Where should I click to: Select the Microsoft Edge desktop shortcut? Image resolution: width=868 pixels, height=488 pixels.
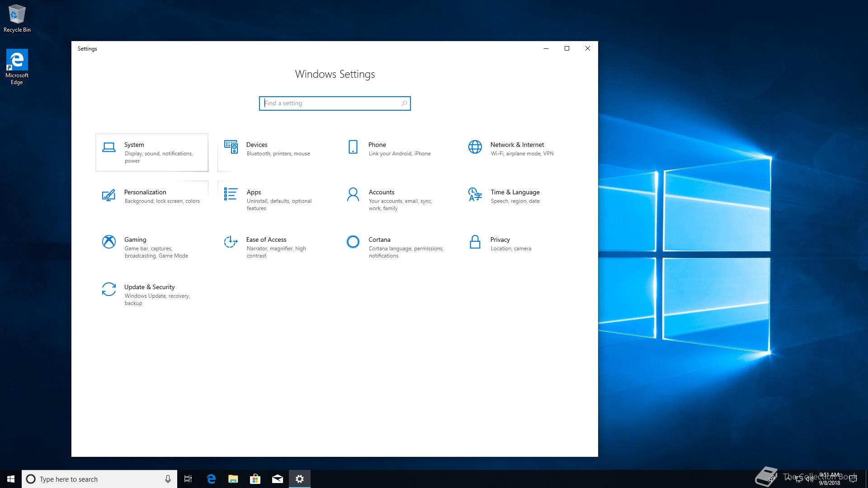coord(17,67)
